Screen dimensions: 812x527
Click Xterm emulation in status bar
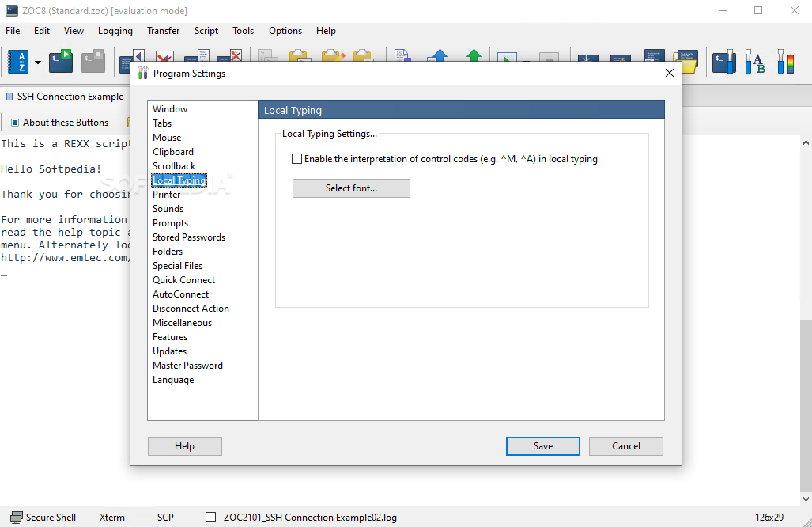tap(111, 518)
